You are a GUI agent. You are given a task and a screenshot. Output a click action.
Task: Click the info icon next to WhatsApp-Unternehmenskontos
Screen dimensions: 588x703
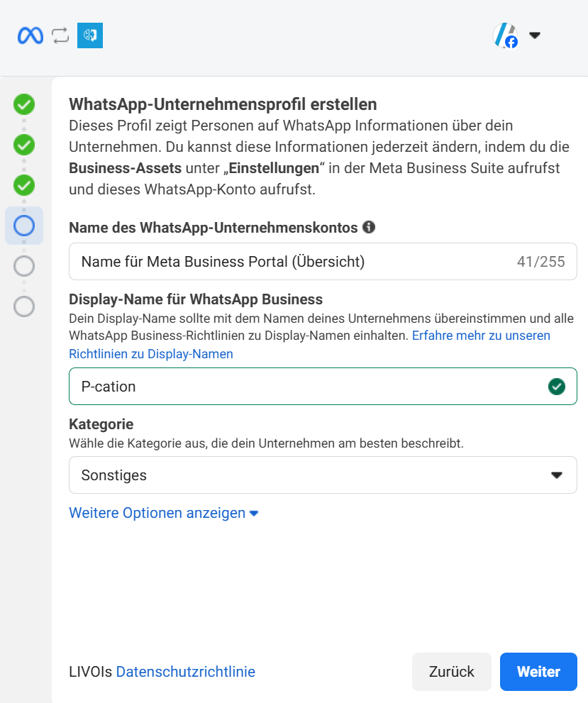pyautogui.click(x=369, y=226)
